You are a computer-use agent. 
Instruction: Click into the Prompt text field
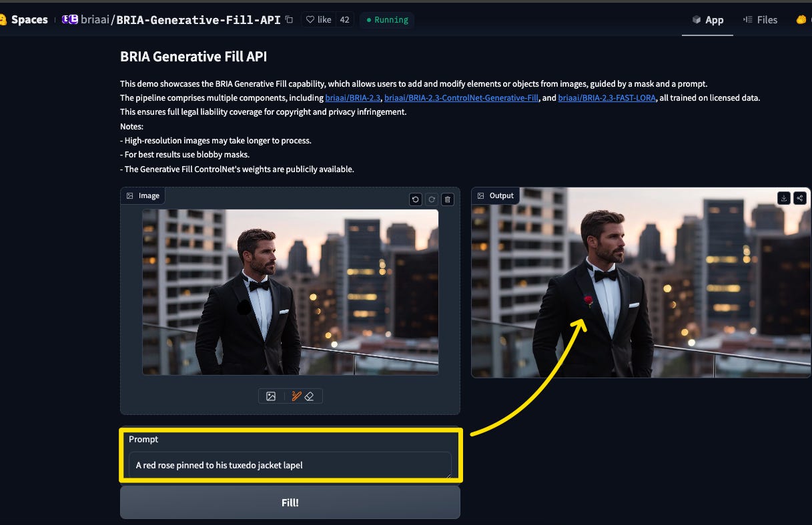[290, 465]
